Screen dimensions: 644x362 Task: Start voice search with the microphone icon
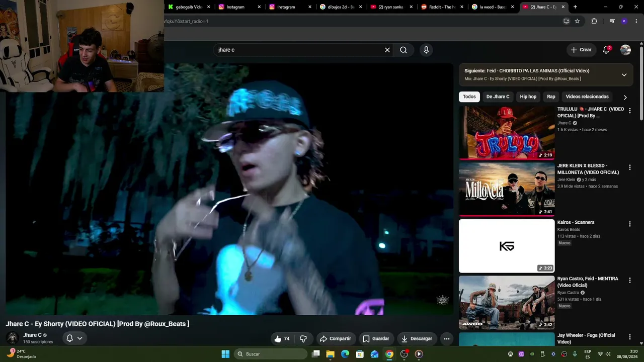(426, 50)
